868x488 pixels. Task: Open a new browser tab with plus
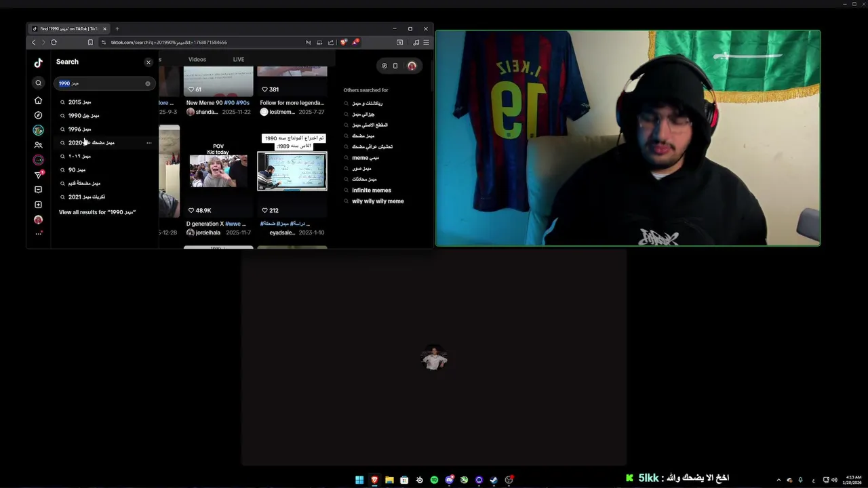coord(117,28)
